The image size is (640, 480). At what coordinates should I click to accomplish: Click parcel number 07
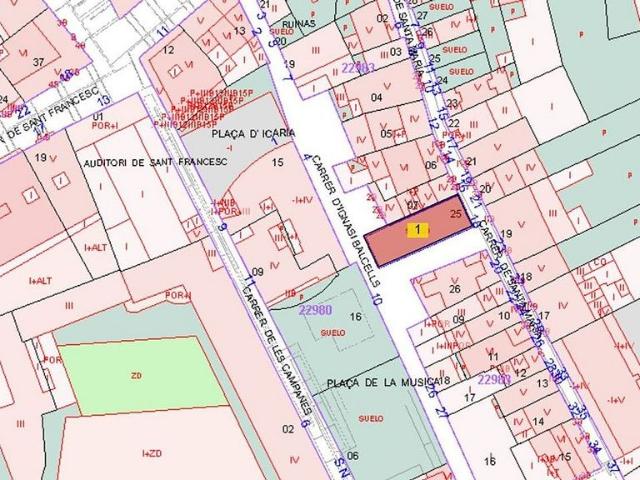(x=413, y=205)
